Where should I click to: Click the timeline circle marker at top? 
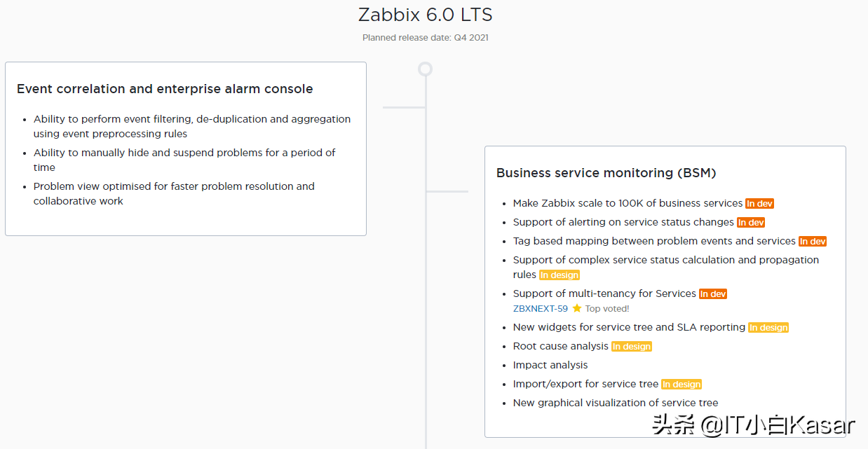pyautogui.click(x=425, y=69)
